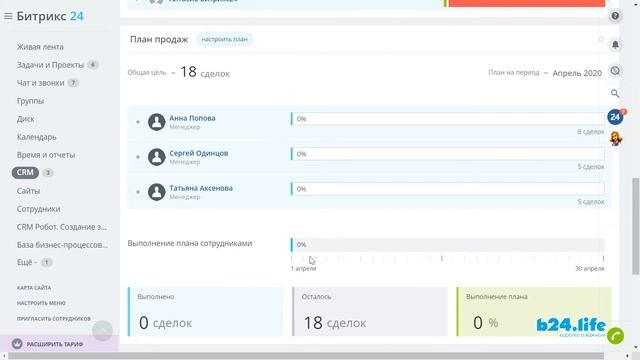The width and height of the screenshot is (640, 360).
Task: Open CRM Робот. Создание menu item
Action: 62,227
